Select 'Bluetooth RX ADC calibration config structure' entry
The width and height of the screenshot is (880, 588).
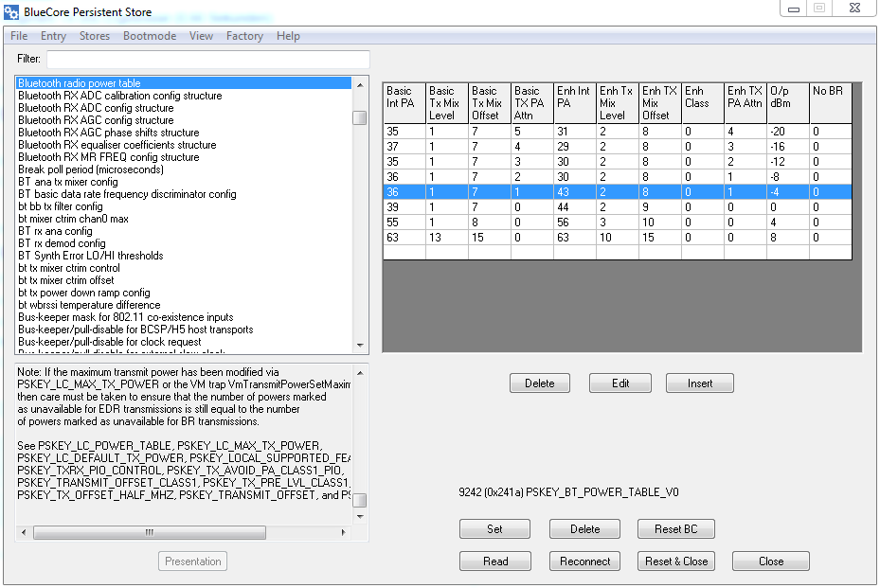119,96
